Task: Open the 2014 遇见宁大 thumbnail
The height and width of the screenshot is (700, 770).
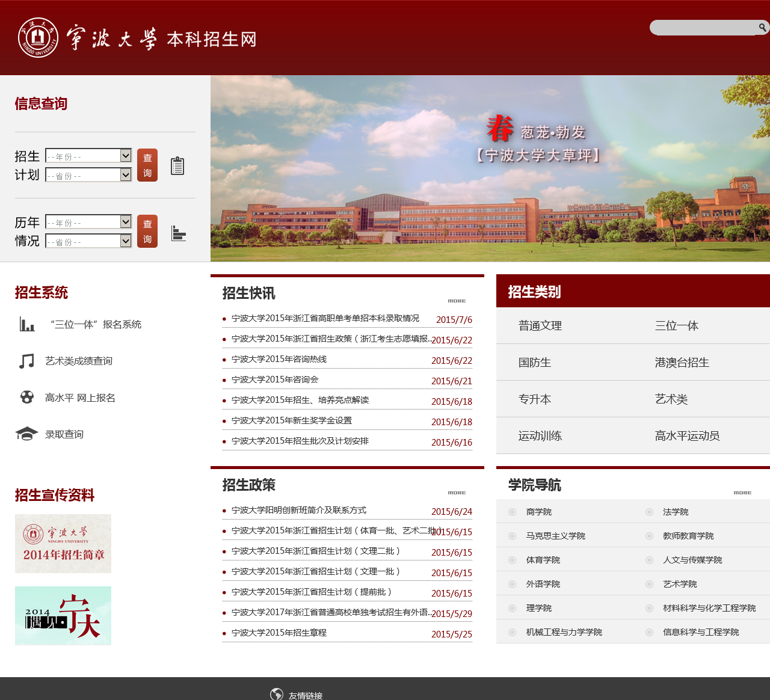Action: (63, 616)
